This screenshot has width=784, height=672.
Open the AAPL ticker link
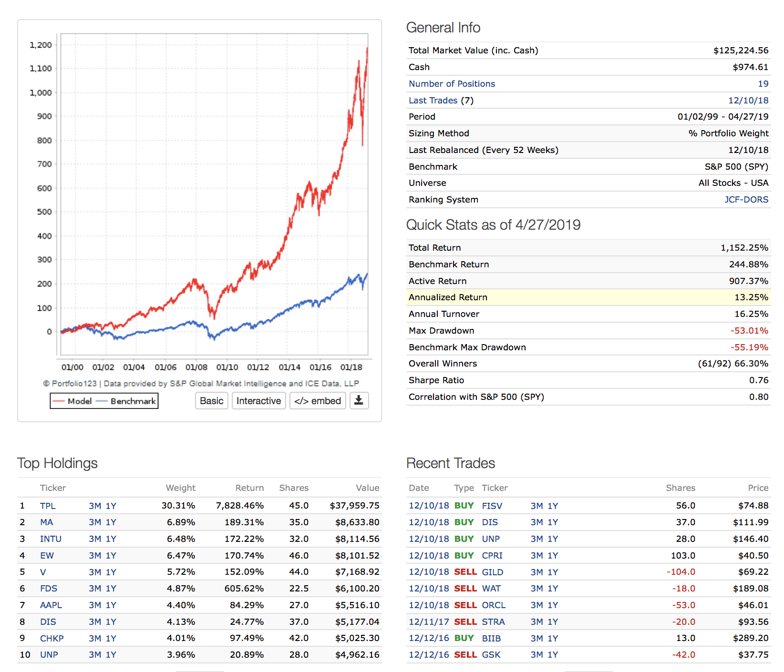51,605
